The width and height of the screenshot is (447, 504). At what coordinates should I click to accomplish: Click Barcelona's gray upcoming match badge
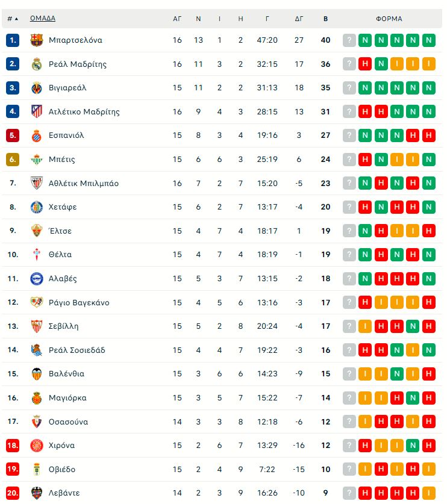tap(349, 40)
